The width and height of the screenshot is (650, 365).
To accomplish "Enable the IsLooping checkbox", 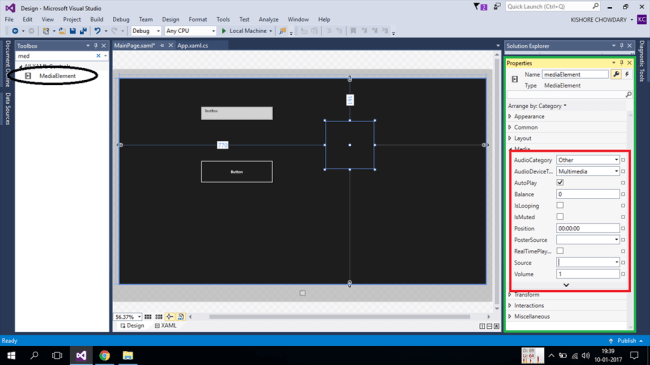I will tap(560, 205).
